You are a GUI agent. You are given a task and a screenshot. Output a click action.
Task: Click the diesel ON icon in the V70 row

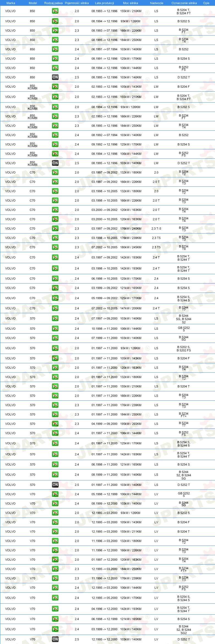pyautogui.click(x=55, y=639)
